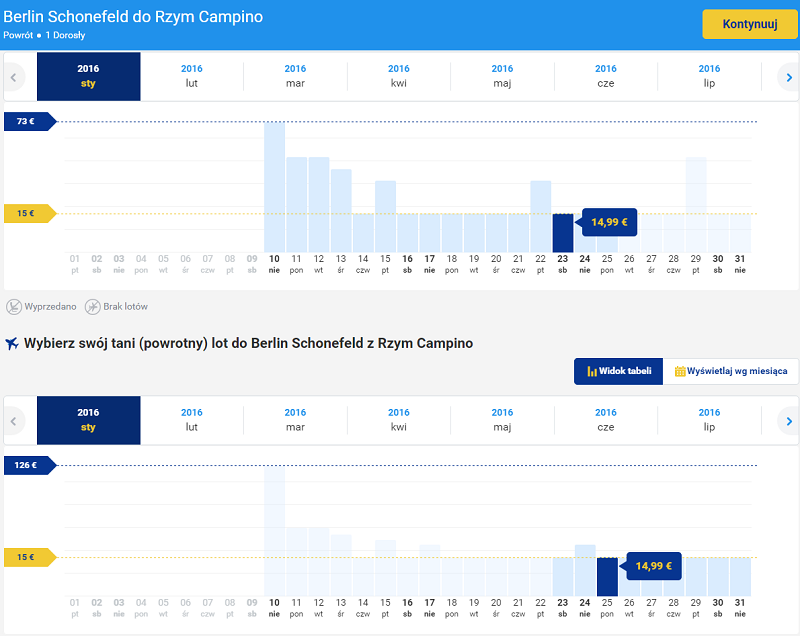This screenshot has width=800, height=636.
Task: Click return date label 29 pt
Action: (696, 607)
